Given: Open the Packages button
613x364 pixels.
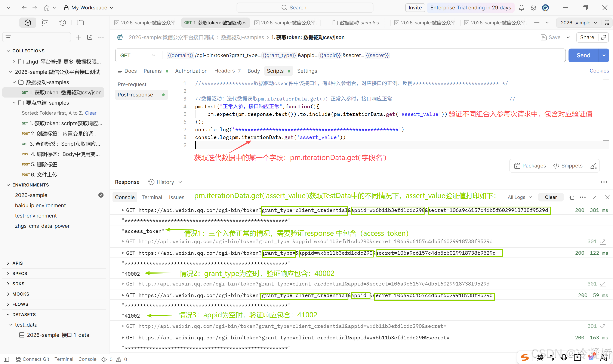Looking at the screenshot, I should pyautogui.click(x=530, y=166).
